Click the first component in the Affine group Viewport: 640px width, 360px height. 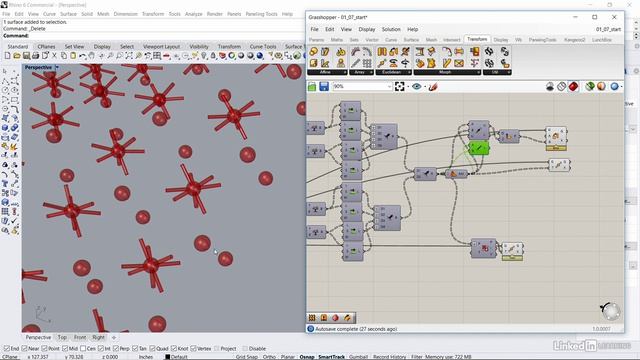click(313, 52)
